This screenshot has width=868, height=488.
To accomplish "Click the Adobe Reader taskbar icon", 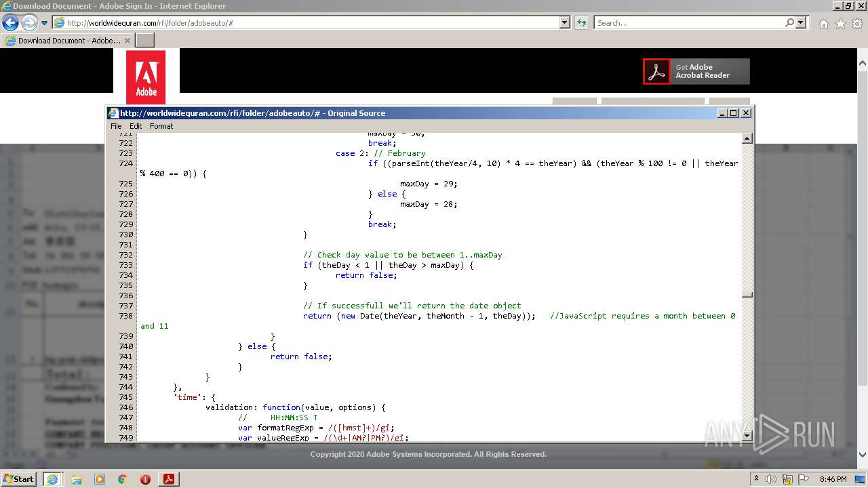I will [x=168, y=479].
